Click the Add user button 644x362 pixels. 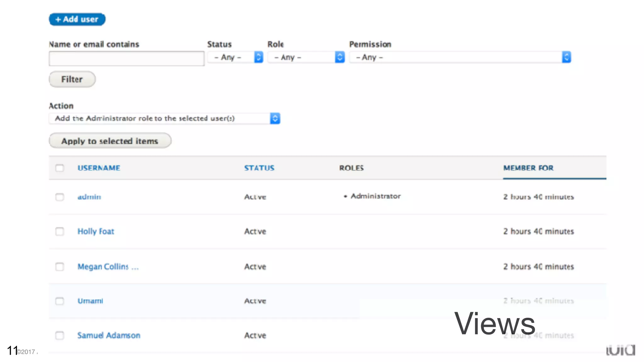tap(77, 19)
